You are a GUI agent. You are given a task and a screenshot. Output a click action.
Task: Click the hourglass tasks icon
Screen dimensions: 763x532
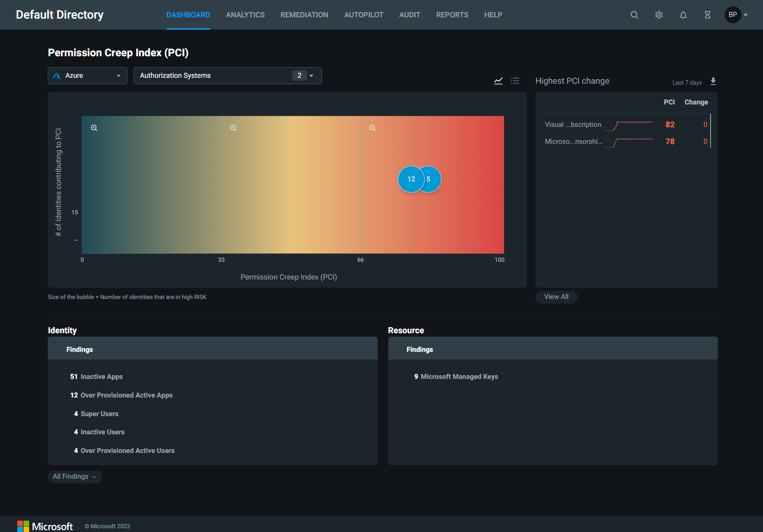tap(707, 15)
